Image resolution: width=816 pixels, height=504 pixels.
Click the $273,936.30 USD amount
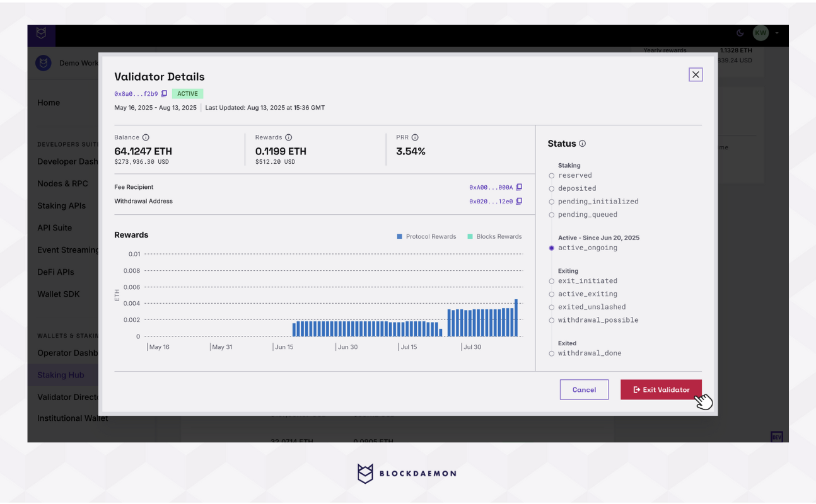click(141, 162)
